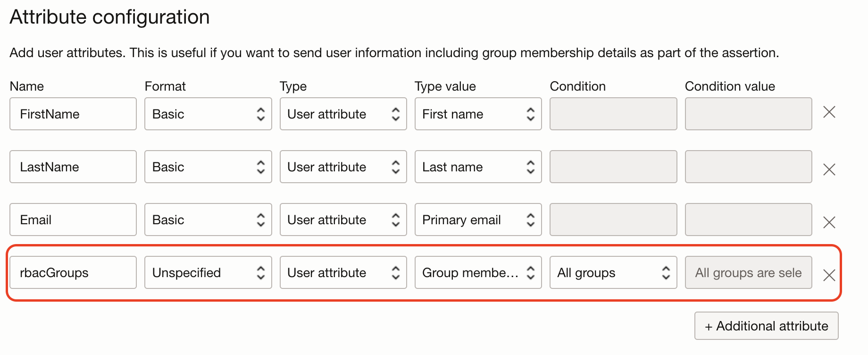The height and width of the screenshot is (355, 868).
Task: Click the FirstName name input field
Action: [x=73, y=114]
